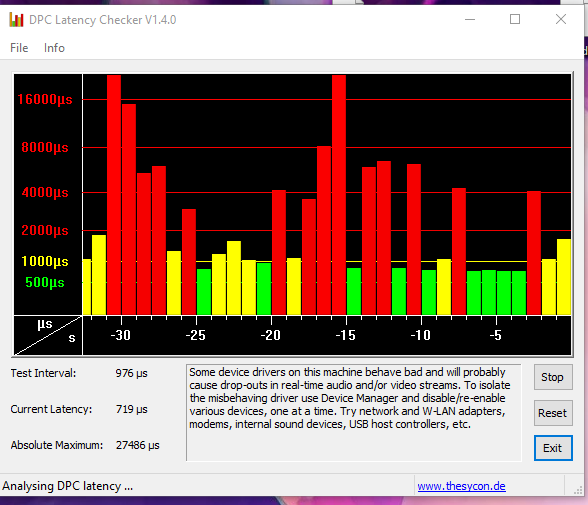The height and width of the screenshot is (505, 588).
Task: Click the Test Interval value 976 µs
Action: point(131,373)
